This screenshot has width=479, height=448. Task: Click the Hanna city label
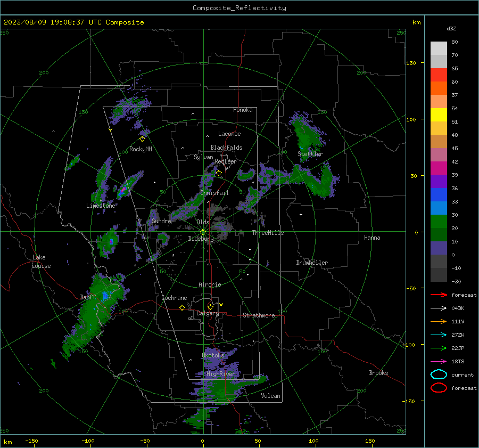pyautogui.click(x=372, y=238)
